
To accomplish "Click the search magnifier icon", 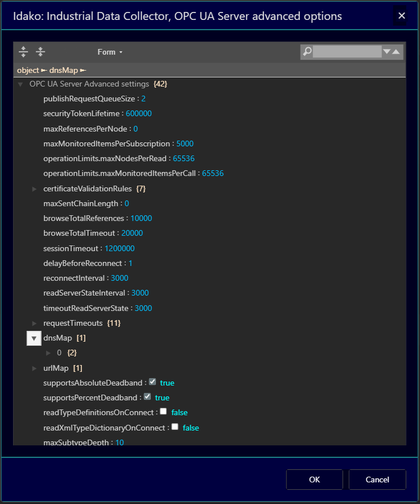I will (x=307, y=52).
